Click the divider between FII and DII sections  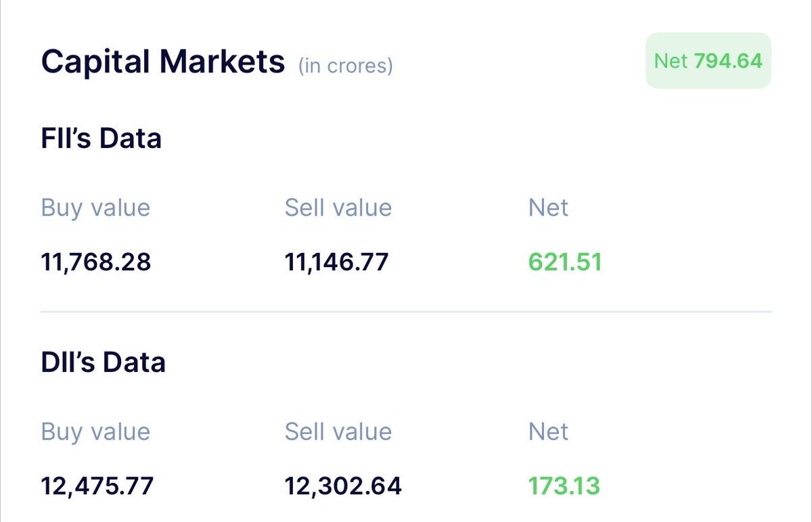(406, 312)
